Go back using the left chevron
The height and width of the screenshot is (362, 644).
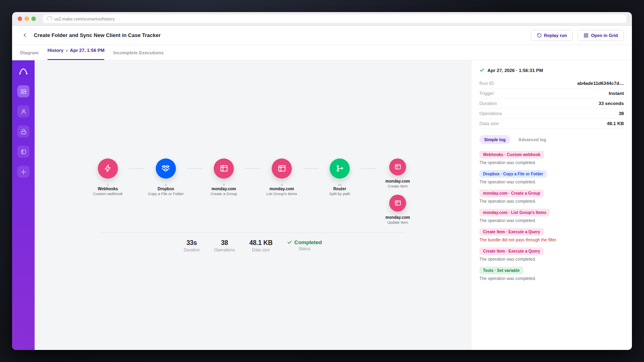[25, 35]
